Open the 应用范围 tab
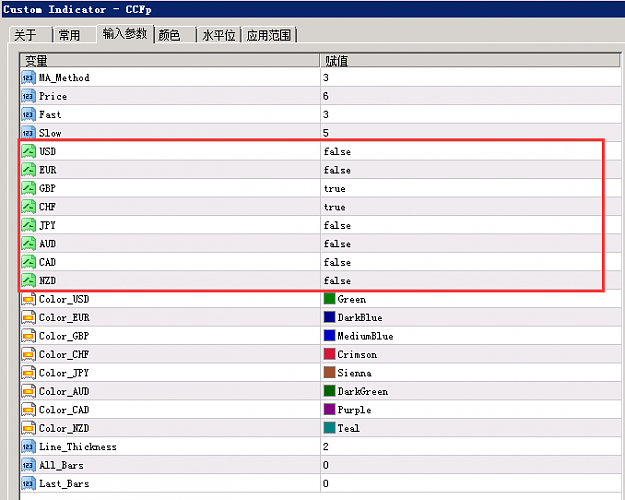 269,35
